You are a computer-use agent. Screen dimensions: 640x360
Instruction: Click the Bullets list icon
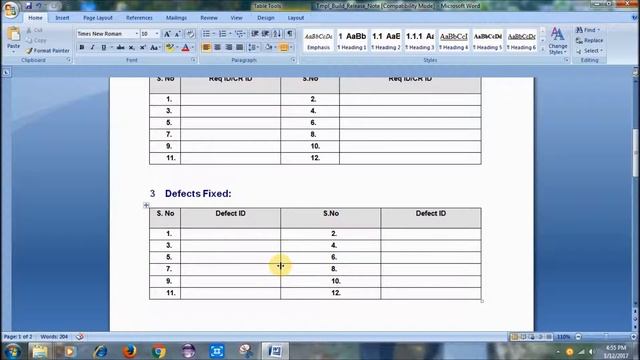click(206, 34)
